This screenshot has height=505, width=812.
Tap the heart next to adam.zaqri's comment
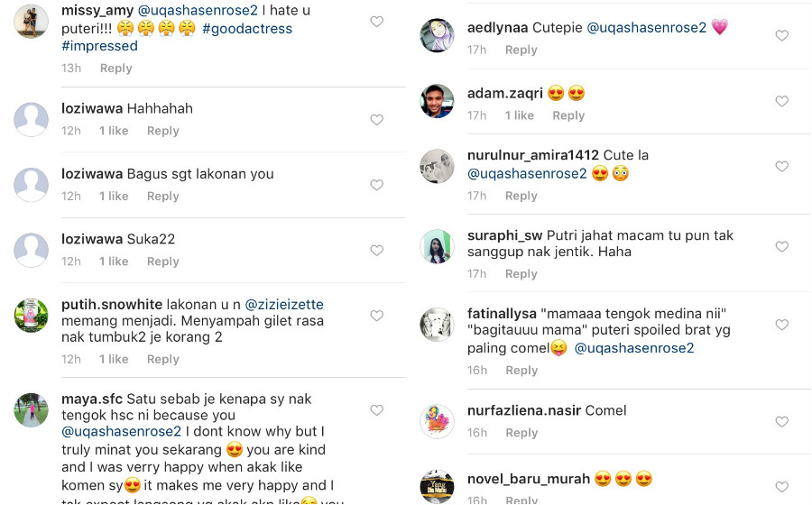tap(781, 101)
